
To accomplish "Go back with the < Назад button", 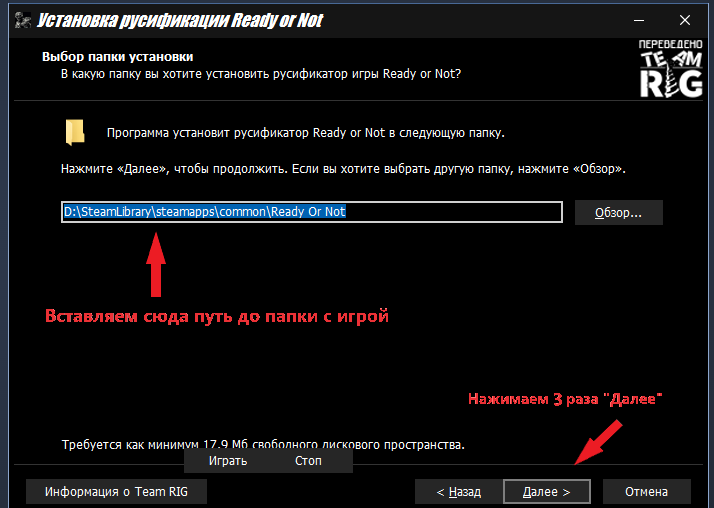I will (459, 492).
